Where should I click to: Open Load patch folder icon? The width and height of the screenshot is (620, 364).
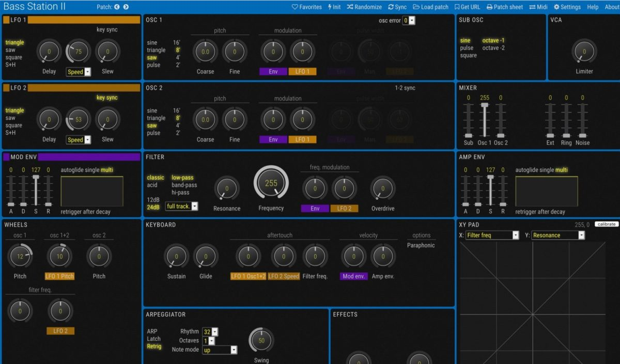point(416,7)
